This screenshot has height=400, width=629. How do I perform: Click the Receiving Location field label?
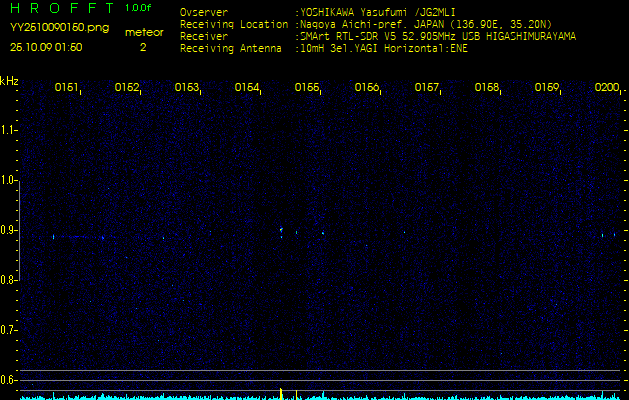(234, 24)
